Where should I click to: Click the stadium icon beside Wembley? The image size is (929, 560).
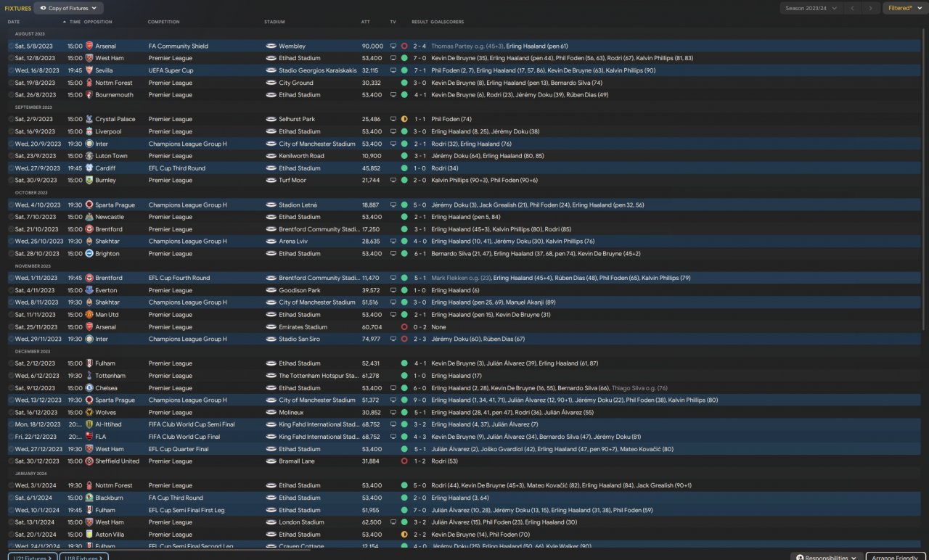[271, 46]
